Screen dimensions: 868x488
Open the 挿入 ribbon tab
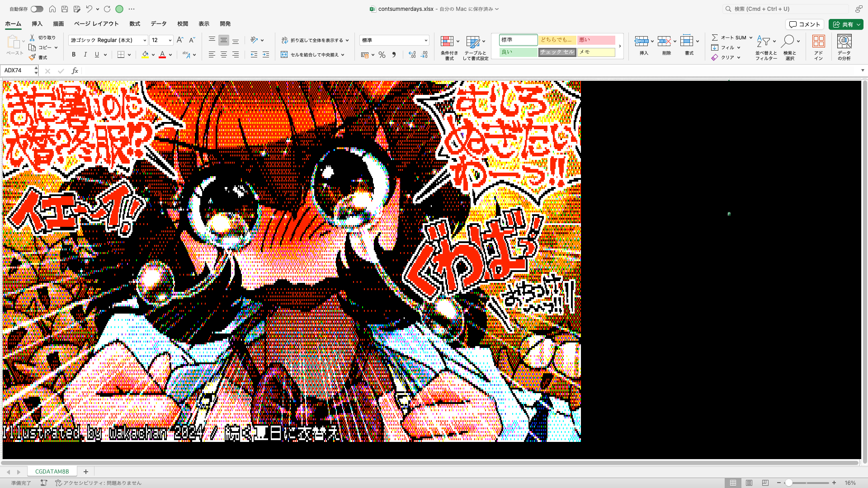tap(37, 24)
